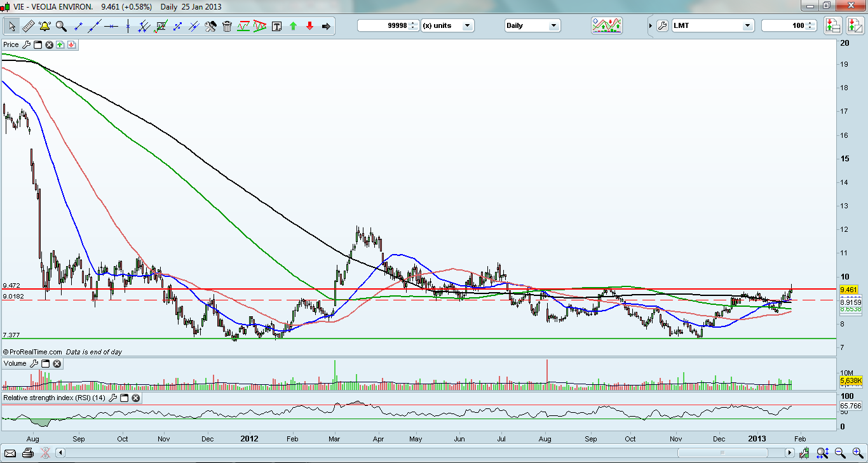Select the vertical line tool
868x463 pixels.
pyautogui.click(x=128, y=26)
